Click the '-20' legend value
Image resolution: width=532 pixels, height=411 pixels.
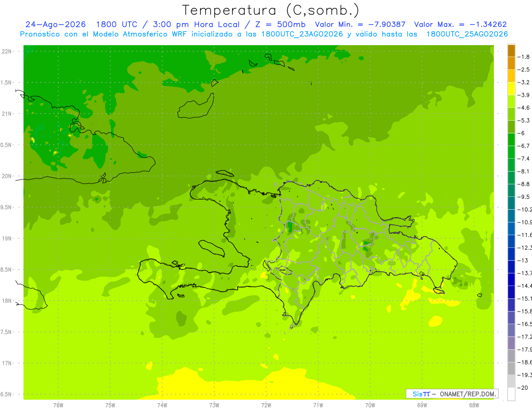tap(523, 388)
